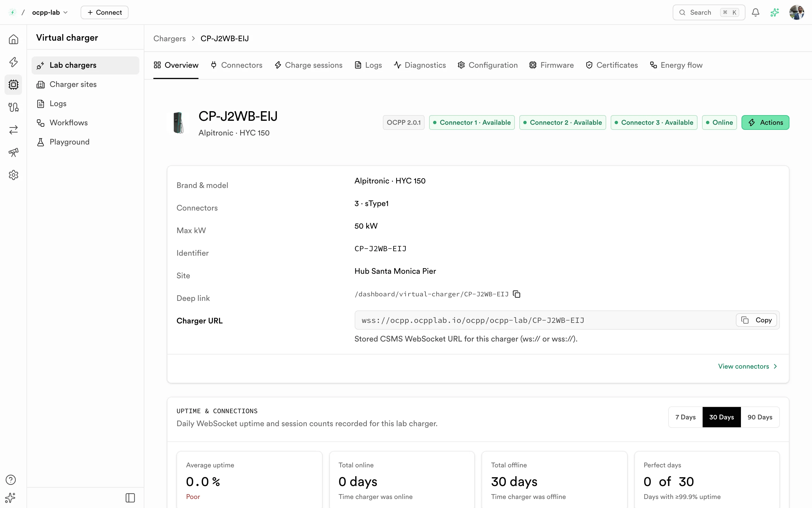Switch to the Configuration tab
Screen dimensions: 812x508
(487, 65)
